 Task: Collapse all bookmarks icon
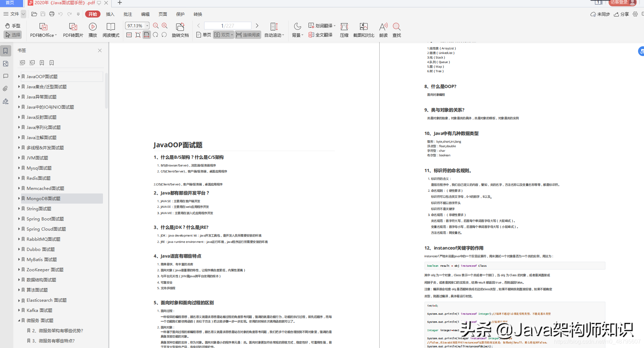pos(32,63)
